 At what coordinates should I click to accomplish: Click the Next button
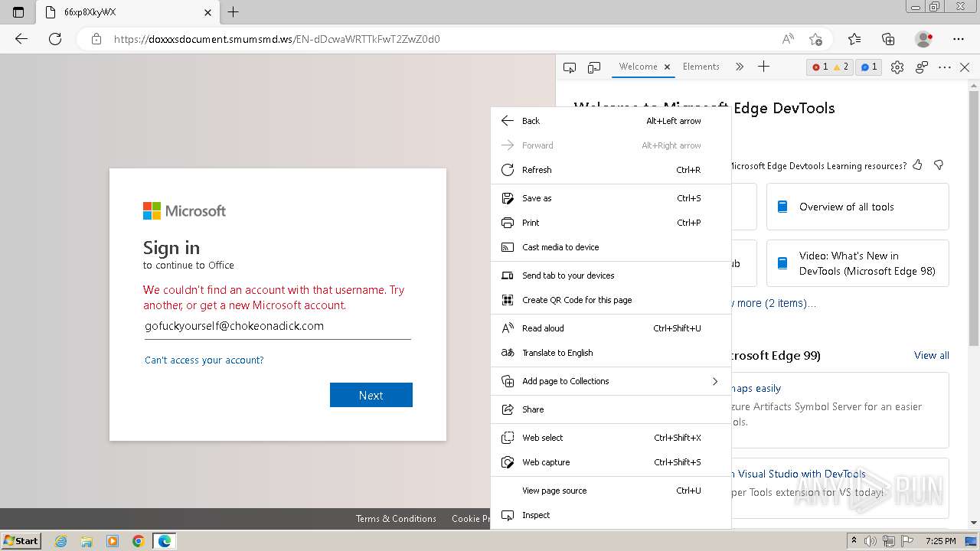[371, 395]
